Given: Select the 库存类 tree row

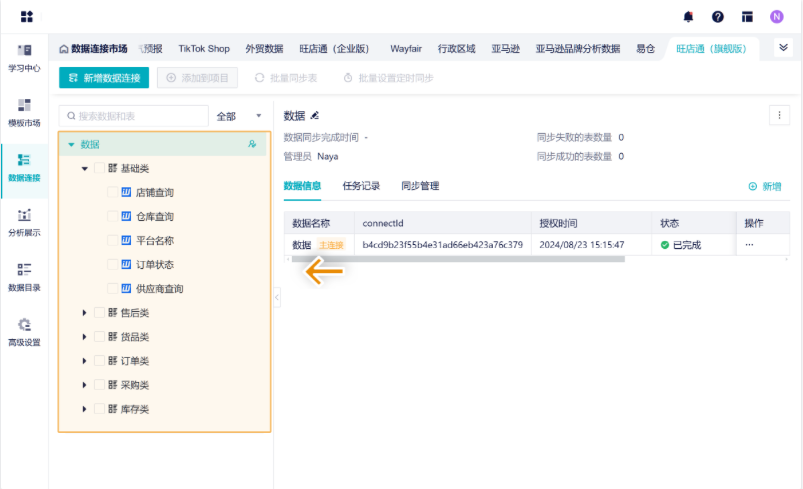Looking at the screenshot, I should 164,409.
